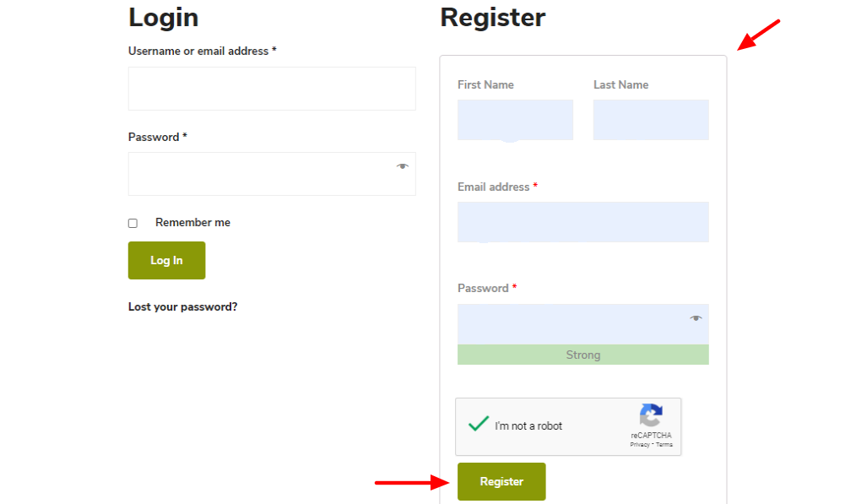Select the Last Name input box
Screen dimensions: 856x504
(x=651, y=120)
